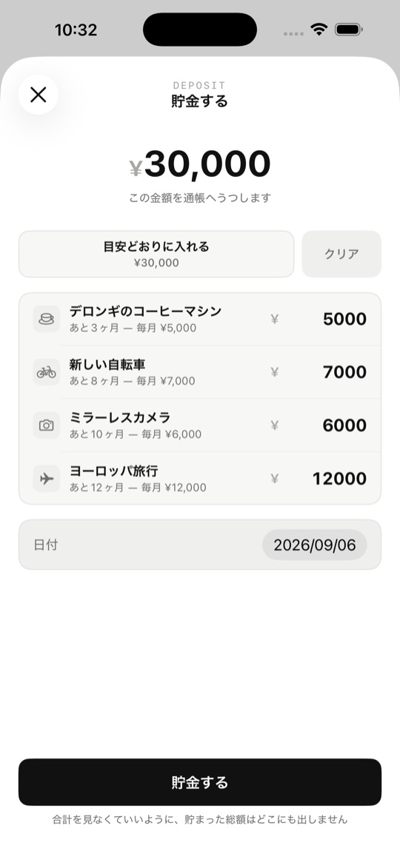Tap the camera icon for ミラーレスカメラ
Viewport: 400px width, 868px height.
pos(47,425)
